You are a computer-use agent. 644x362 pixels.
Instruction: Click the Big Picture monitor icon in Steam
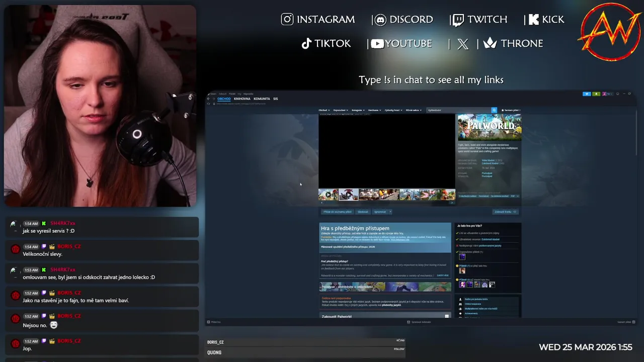pos(618,94)
